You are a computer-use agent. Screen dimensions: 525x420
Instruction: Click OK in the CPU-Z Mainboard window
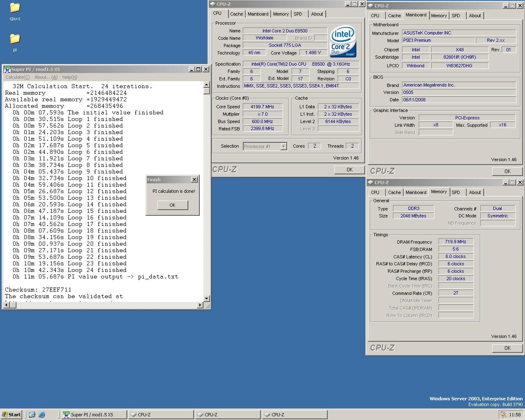(507, 171)
